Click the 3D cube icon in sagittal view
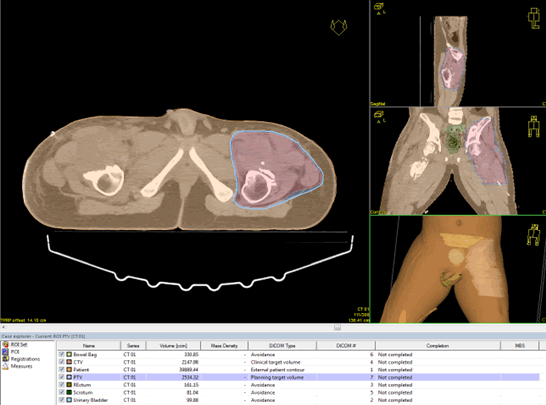The height and width of the screenshot is (405, 546). [379, 7]
